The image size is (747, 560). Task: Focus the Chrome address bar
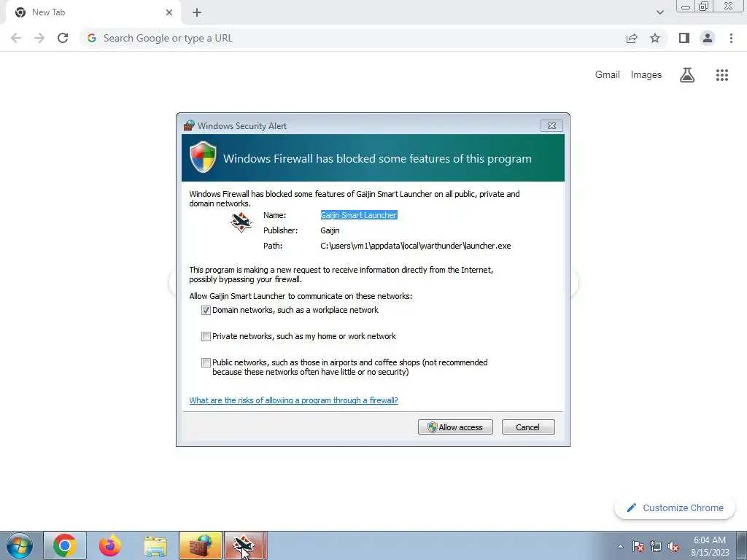[352, 38]
